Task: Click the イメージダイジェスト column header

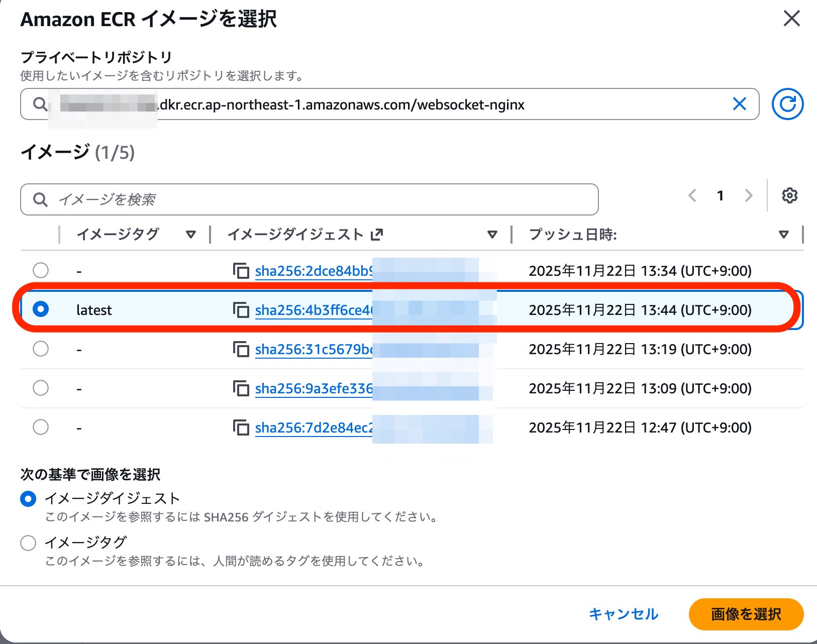Action: pos(295,234)
